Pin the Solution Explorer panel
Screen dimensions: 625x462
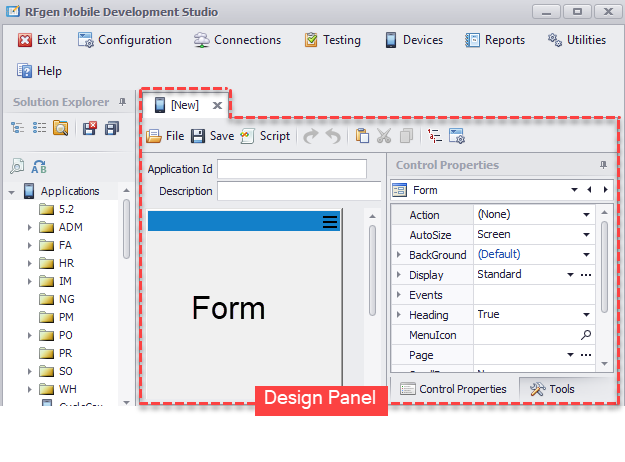click(122, 102)
